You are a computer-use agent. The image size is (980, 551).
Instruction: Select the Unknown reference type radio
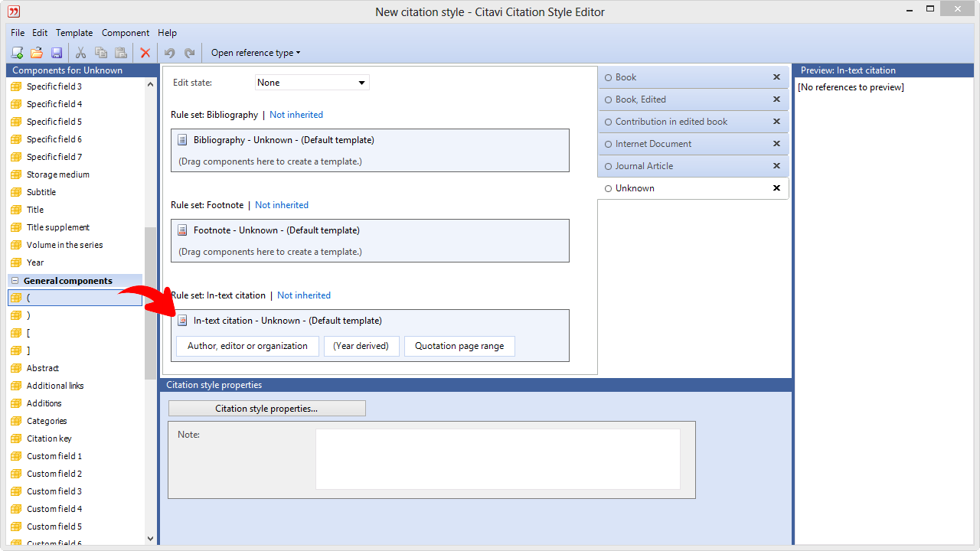[609, 188]
